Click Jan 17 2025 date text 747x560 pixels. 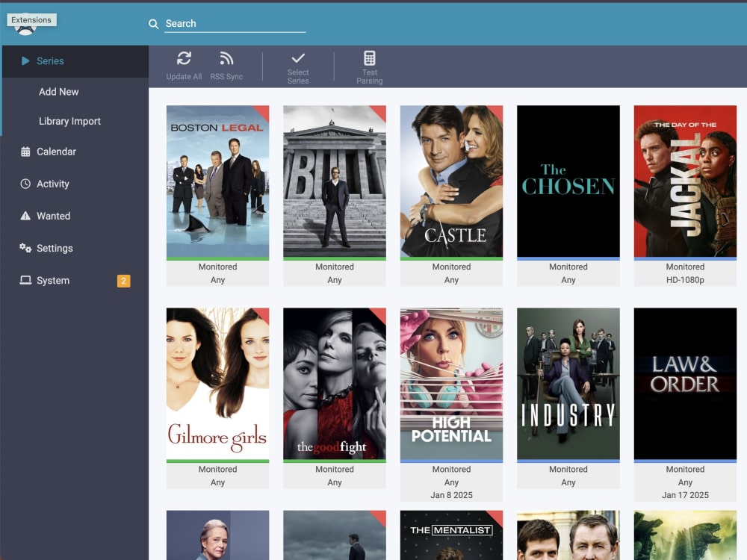(x=685, y=495)
